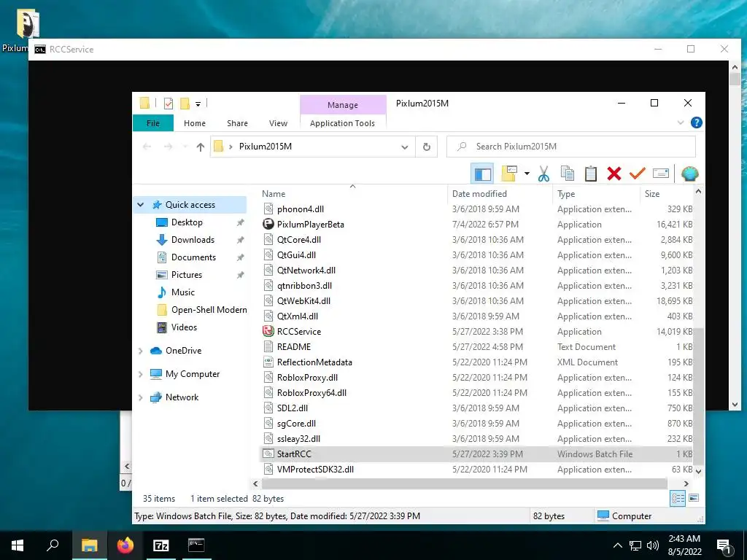Screen dimensions: 747x560
Task: Select the PixlumPlayerBeta application file
Action: [310, 225]
